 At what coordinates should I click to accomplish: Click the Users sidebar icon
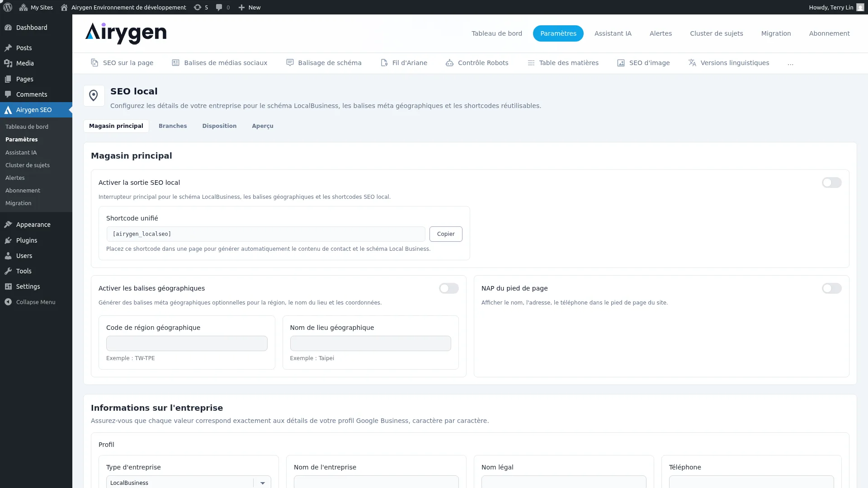(x=8, y=256)
